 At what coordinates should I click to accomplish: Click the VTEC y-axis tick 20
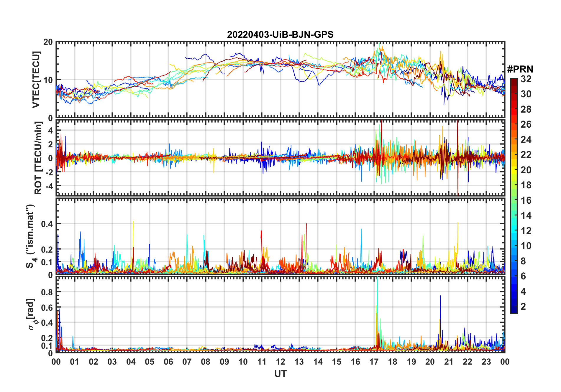48,42
